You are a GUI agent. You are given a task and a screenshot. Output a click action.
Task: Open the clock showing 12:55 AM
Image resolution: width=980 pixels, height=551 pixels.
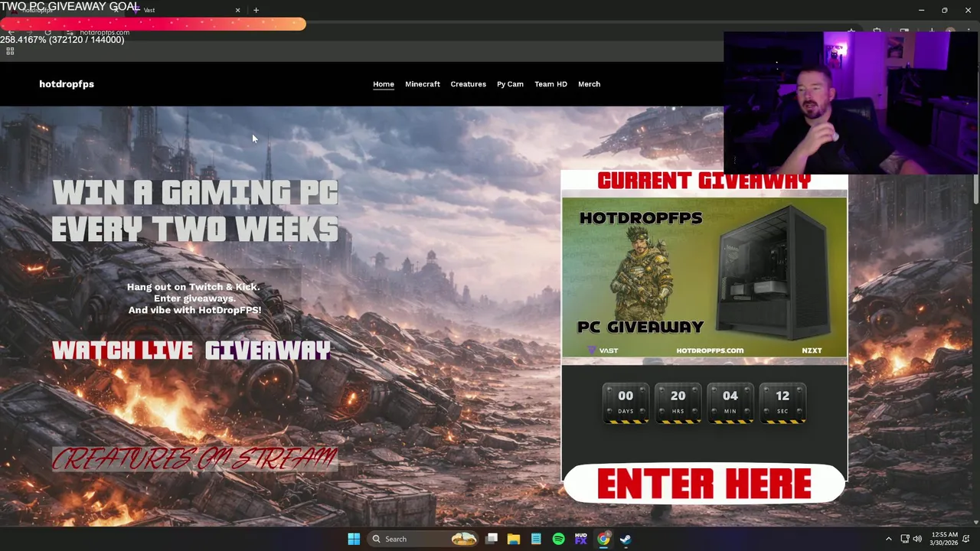tap(946, 539)
